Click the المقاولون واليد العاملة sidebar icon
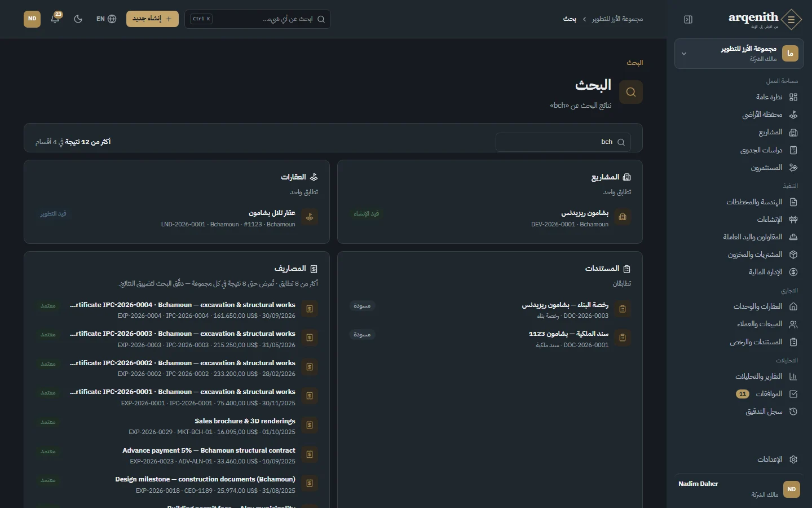 pos(793,237)
